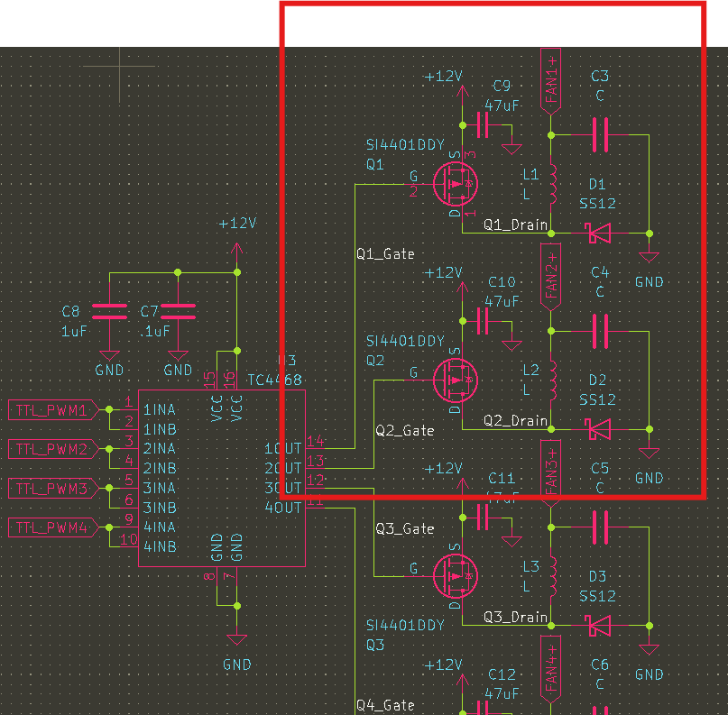Select the FAN1+ connector label

(551, 78)
